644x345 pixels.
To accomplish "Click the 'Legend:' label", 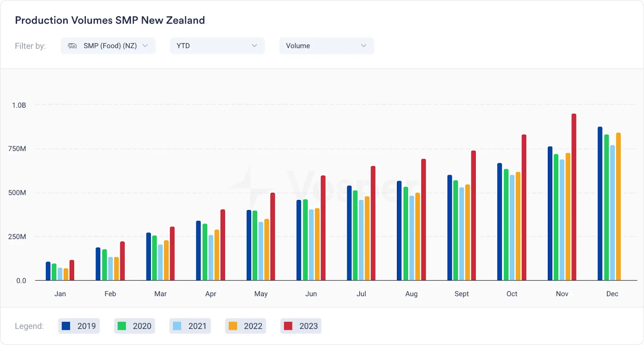I will [x=29, y=326].
